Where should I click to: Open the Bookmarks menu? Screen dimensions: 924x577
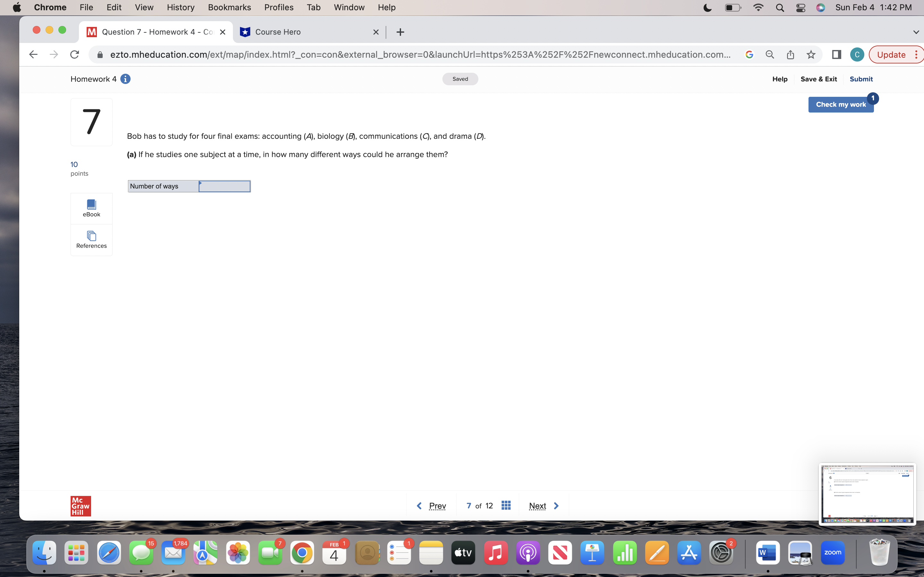(x=229, y=7)
